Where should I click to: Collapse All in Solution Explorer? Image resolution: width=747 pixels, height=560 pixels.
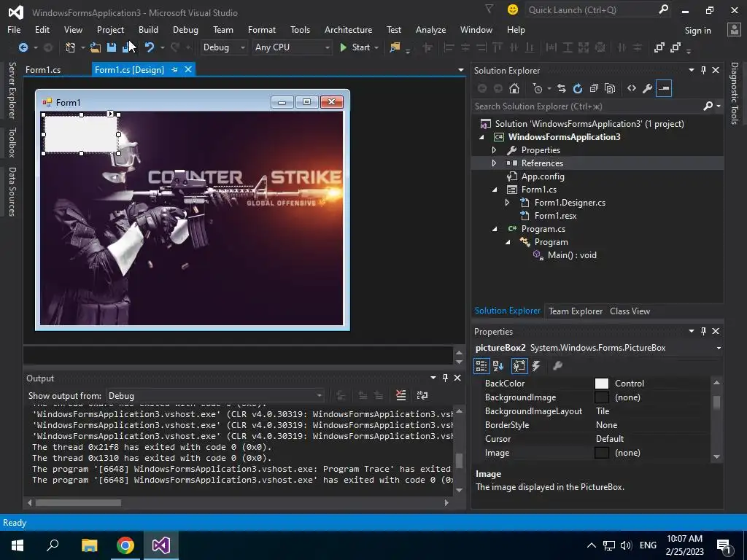[x=594, y=88]
